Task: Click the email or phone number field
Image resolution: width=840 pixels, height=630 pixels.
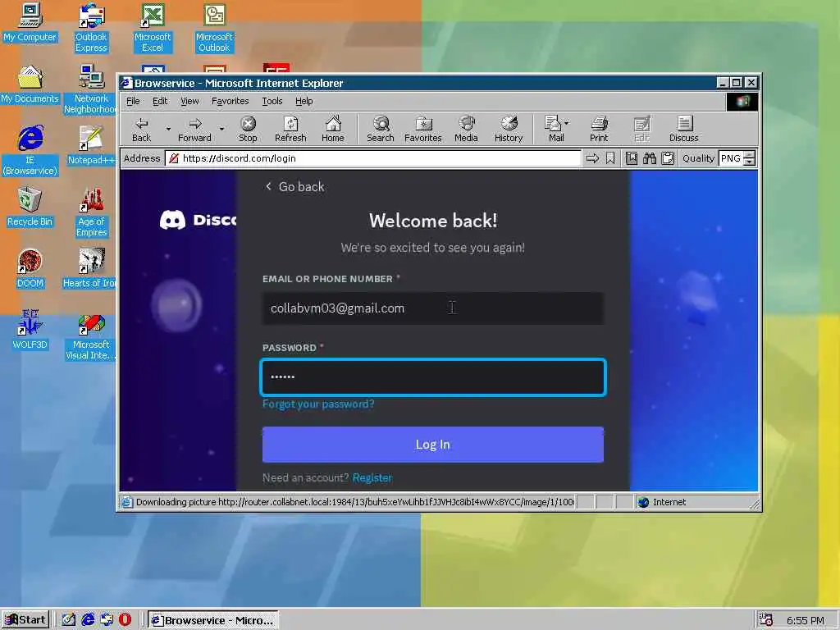Action: pyautogui.click(x=433, y=308)
